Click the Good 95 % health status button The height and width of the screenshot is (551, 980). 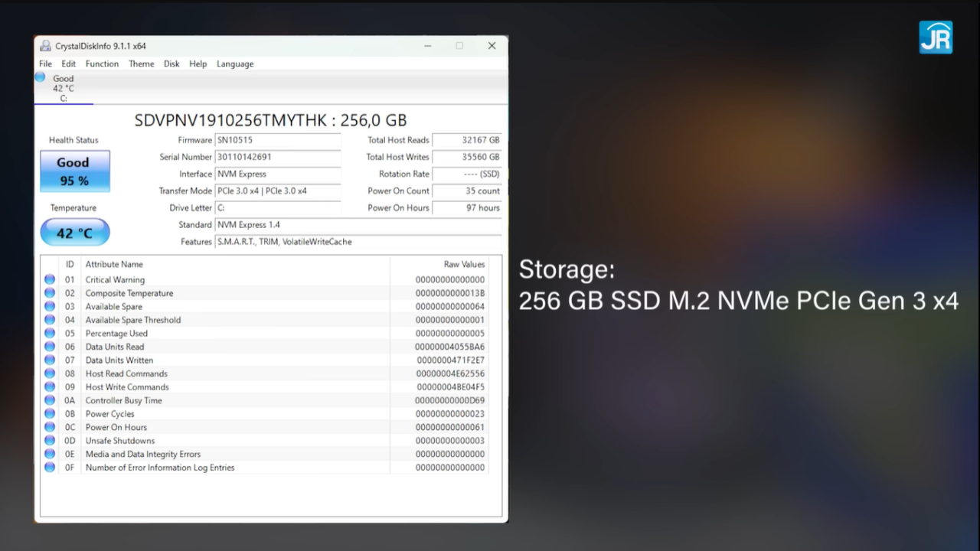point(74,171)
